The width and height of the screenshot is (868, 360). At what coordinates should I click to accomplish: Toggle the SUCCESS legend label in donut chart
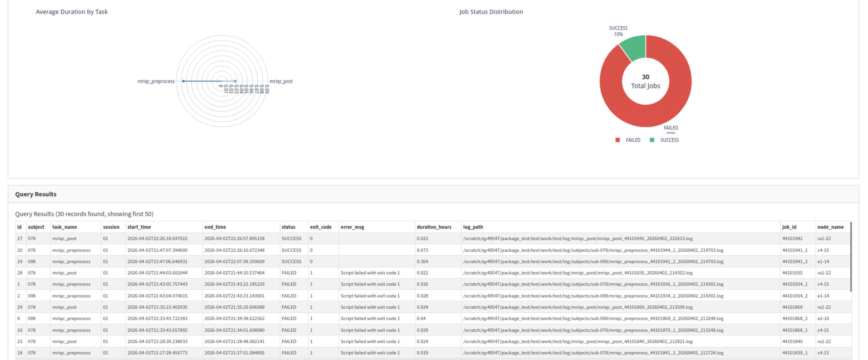point(669,140)
